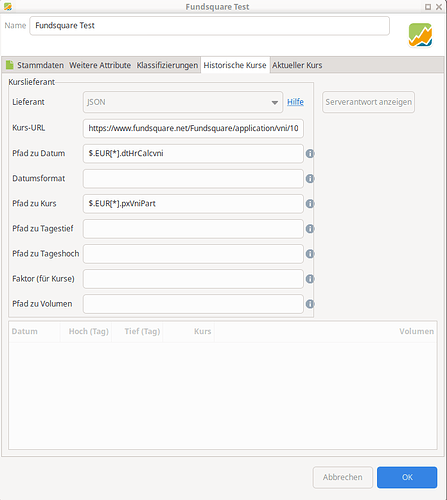
Task: Click info icon next to Pfad zu Kurs
Action: pos(310,204)
